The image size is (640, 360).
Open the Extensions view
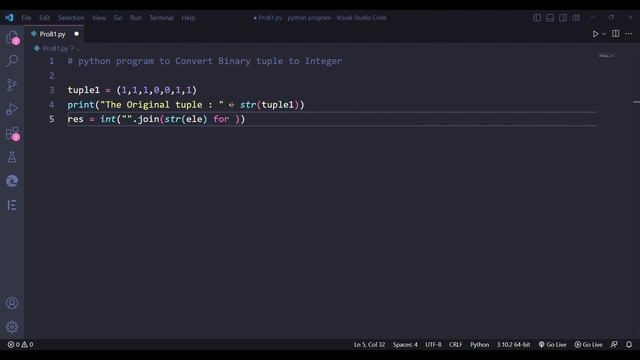12,133
